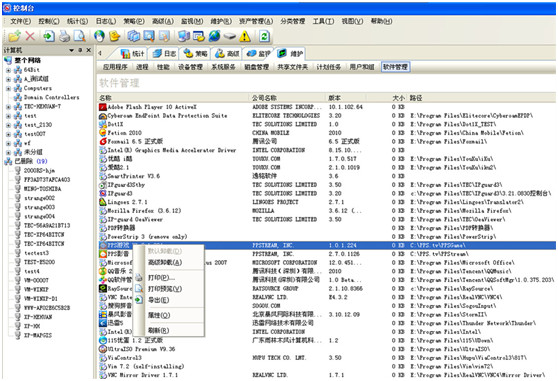Select the 整个网络 root tree item

click(x=27, y=60)
